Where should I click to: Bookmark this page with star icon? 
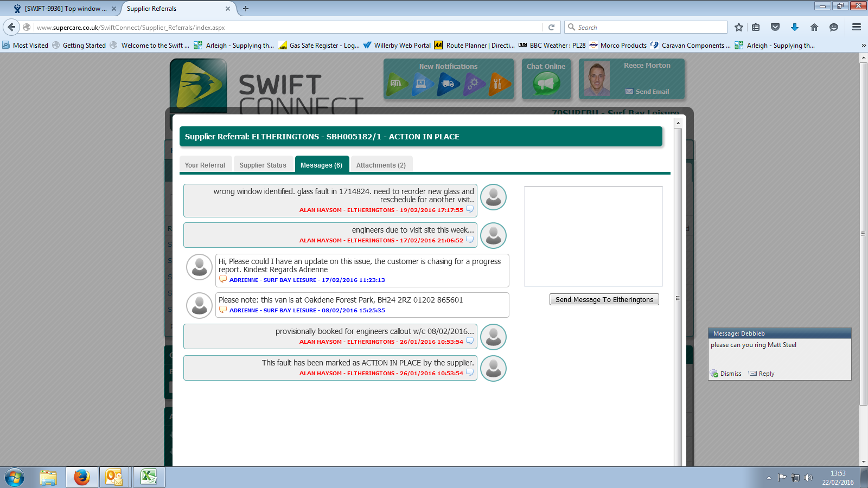tap(738, 27)
